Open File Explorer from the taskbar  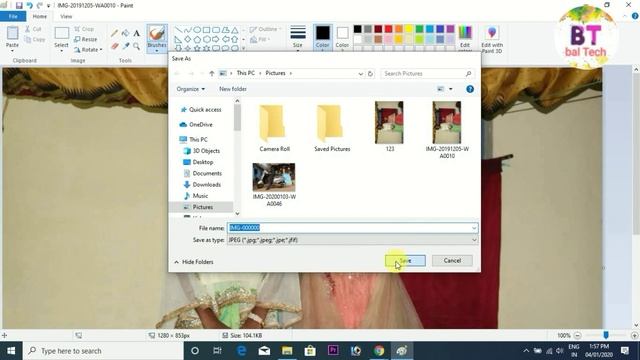coord(287,351)
